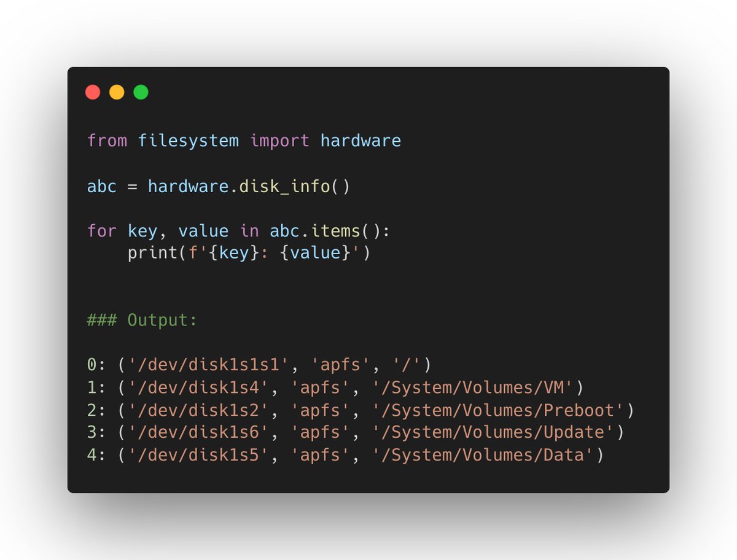This screenshot has height=560, width=737.
Task: Click 'hardware' in the import statement
Action: click(361, 141)
